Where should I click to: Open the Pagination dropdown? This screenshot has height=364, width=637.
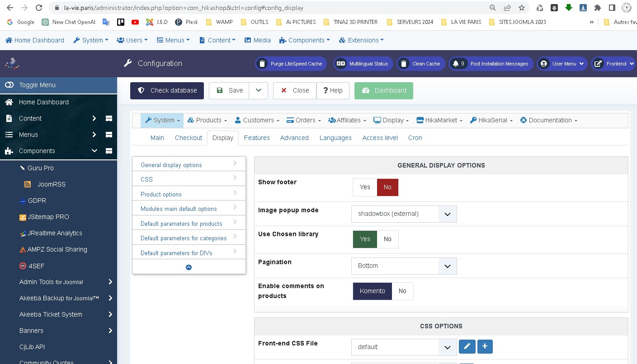pos(404,266)
